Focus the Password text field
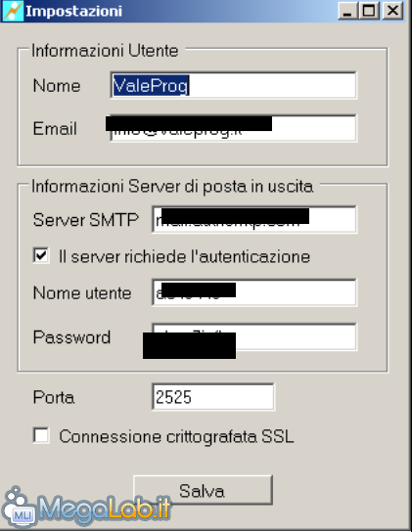The image size is (412, 532). point(254,336)
